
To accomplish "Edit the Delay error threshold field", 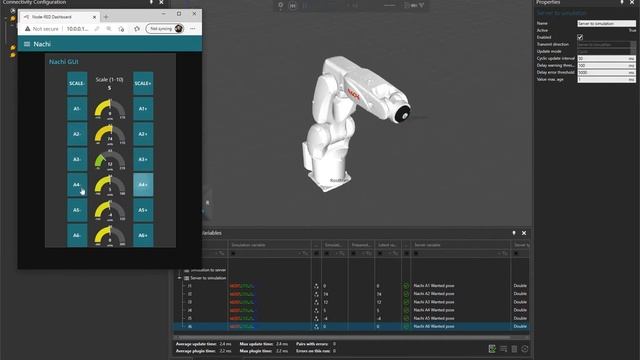I will click(x=606, y=72).
